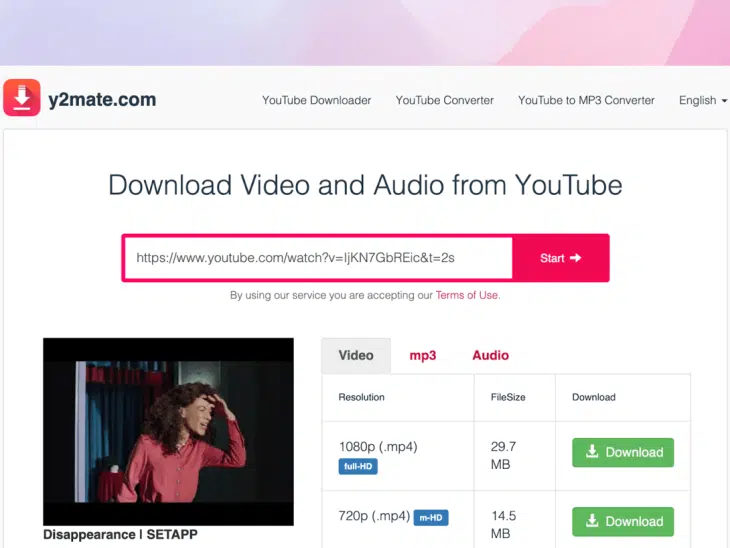Click the FileSize column header

click(x=508, y=397)
